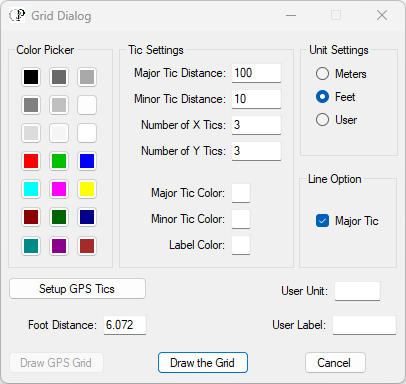Select the red color swatch
Screen dimensions: 406x384
[31, 161]
